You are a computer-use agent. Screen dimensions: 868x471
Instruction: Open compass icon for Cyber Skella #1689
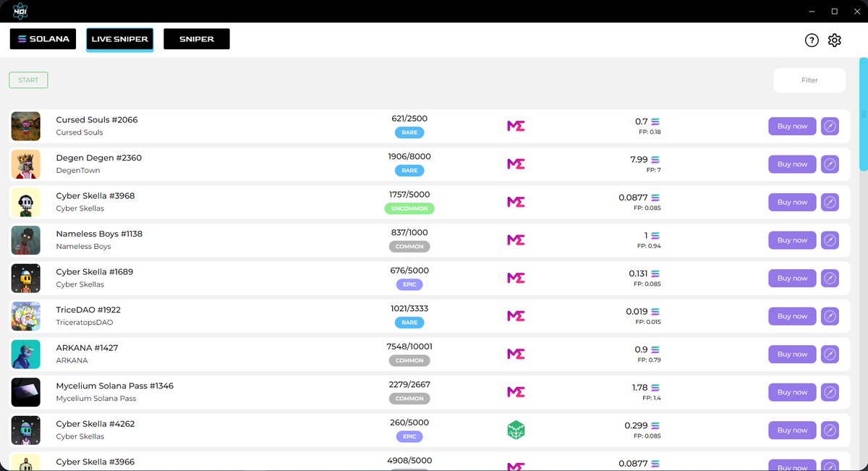coord(830,278)
